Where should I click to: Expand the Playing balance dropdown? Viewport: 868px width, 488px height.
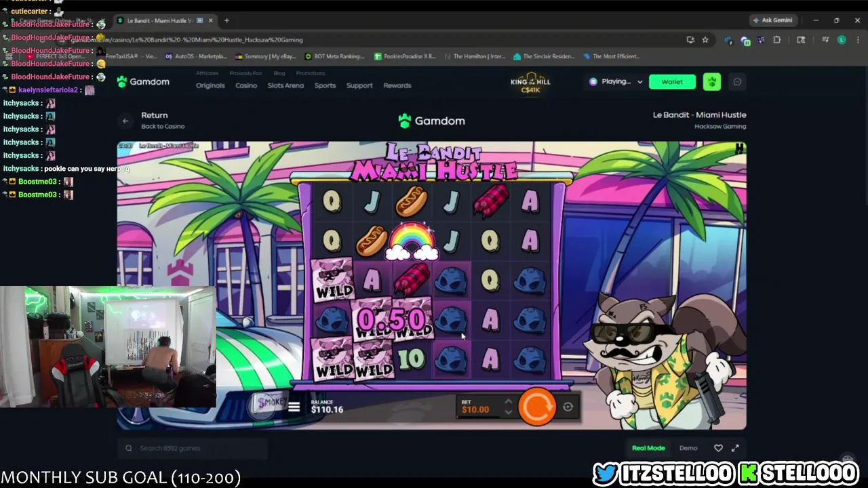[615, 81]
